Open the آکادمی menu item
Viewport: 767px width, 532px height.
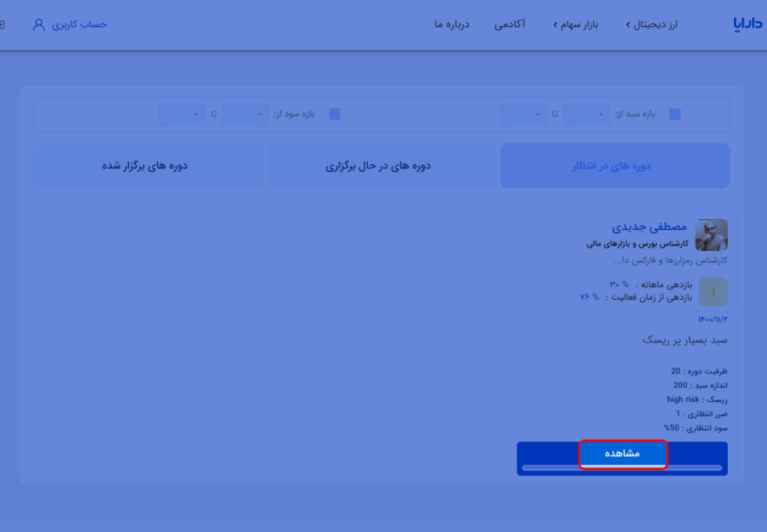coord(510,24)
